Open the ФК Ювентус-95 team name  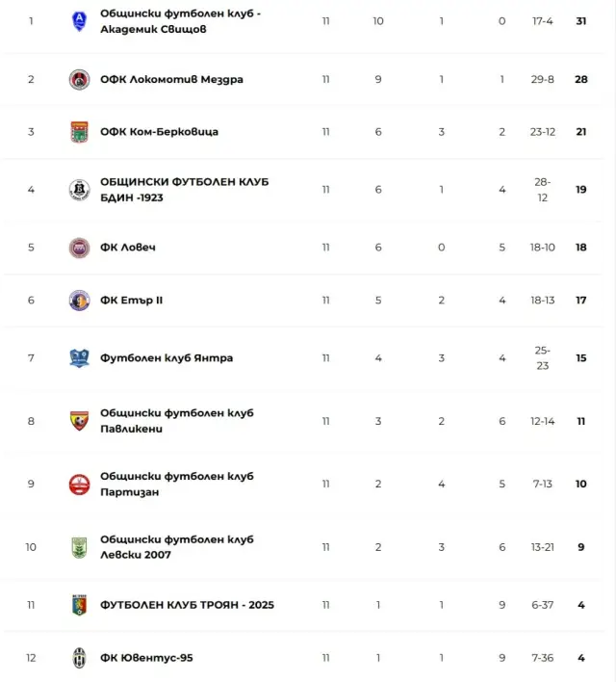tap(146, 658)
